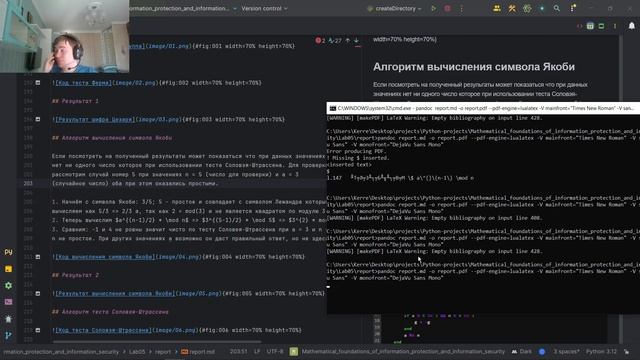Open editor tab options three-dots menu
640x360 pixels.
[x=615, y=26]
